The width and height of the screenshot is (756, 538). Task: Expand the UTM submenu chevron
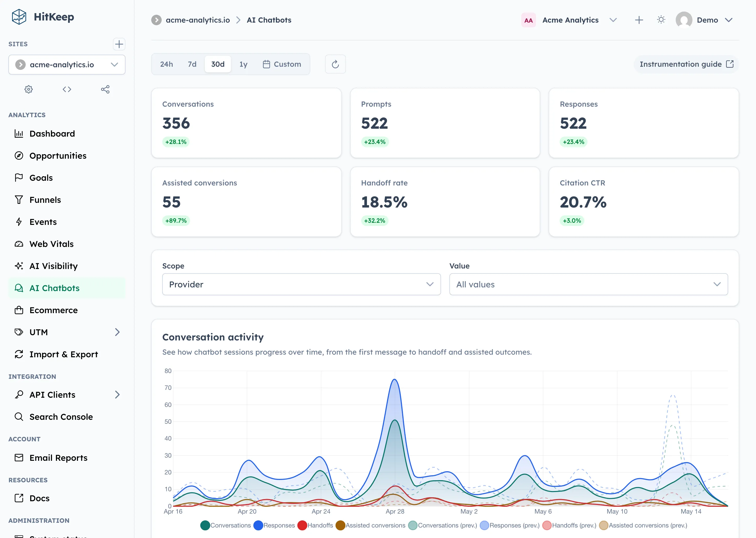(117, 332)
